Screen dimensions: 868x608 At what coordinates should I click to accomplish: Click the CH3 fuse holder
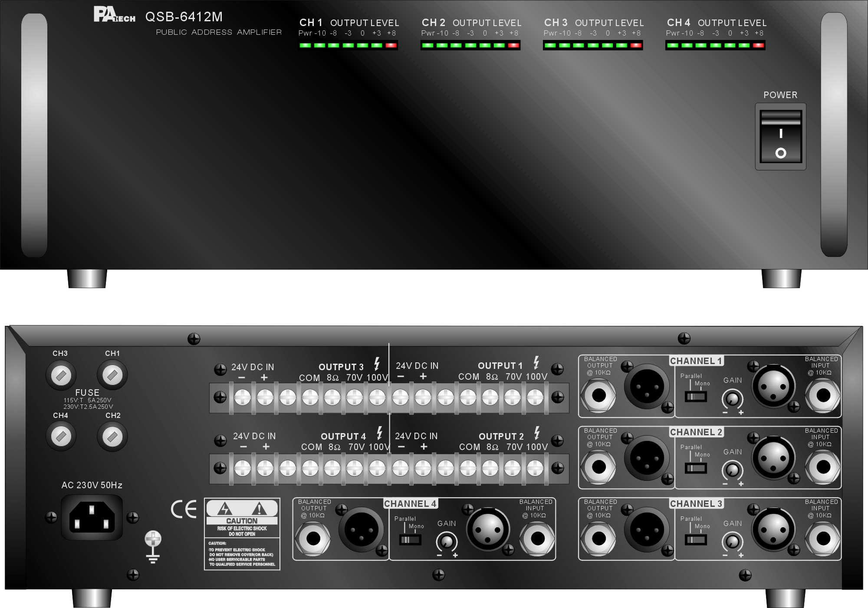tap(61, 375)
